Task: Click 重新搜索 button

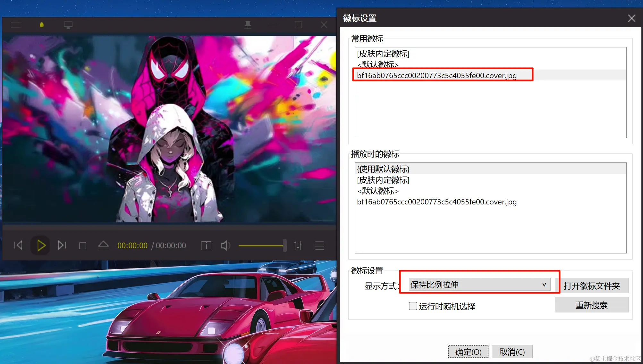Action: point(591,305)
